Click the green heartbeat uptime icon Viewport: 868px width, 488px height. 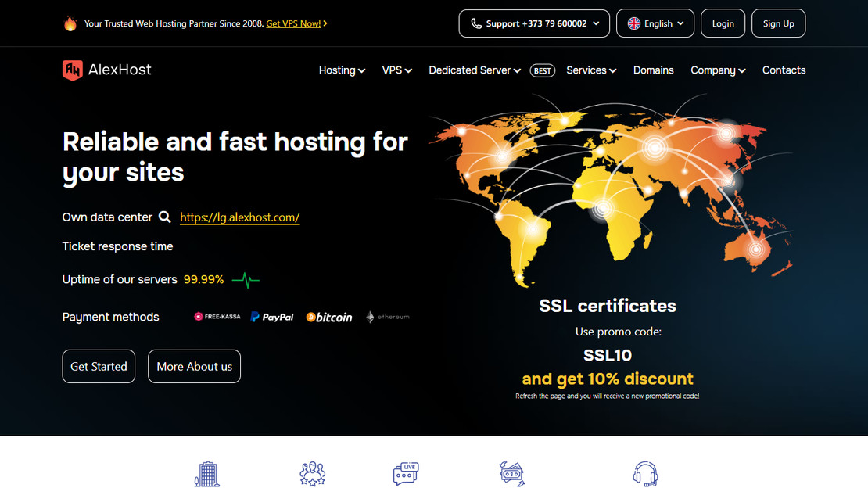point(246,280)
